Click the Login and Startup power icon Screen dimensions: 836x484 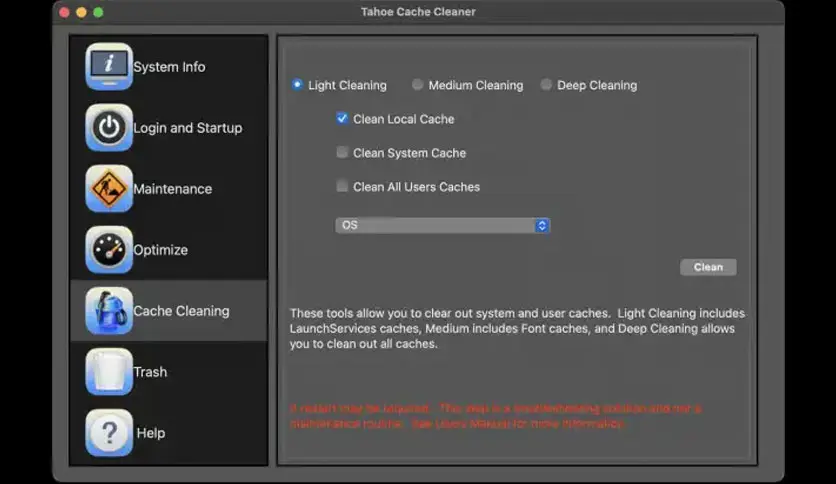(109, 127)
